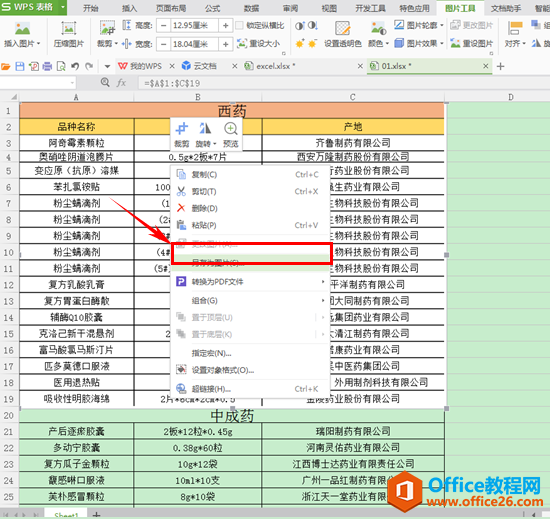The height and width of the screenshot is (519, 550).
Task: Click the Reset Size (重设大小) icon
Action: 242,43
